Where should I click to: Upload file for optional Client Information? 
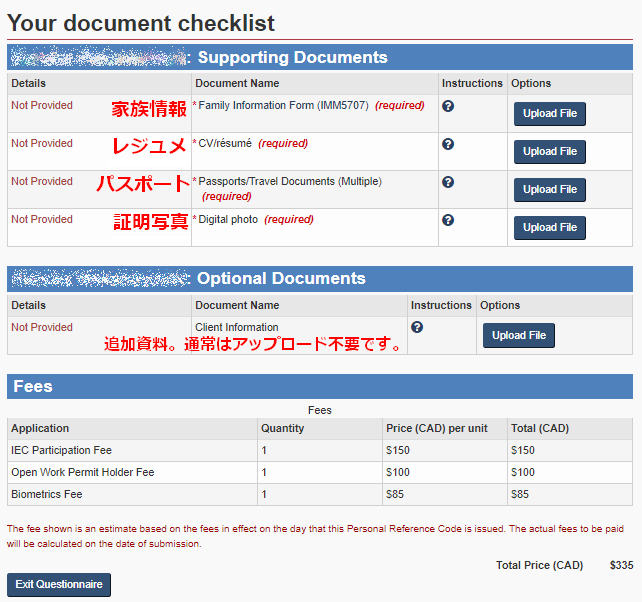(x=519, y=335)
